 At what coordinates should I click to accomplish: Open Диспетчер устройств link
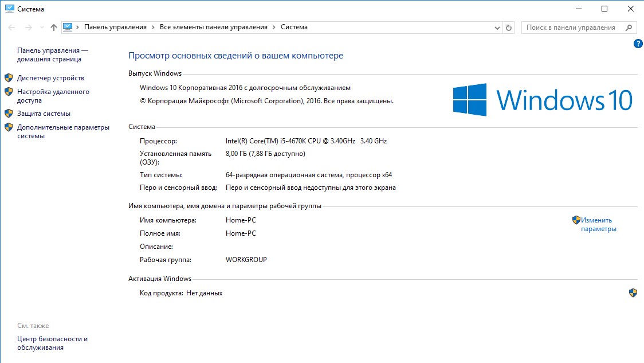coord(50,78)
